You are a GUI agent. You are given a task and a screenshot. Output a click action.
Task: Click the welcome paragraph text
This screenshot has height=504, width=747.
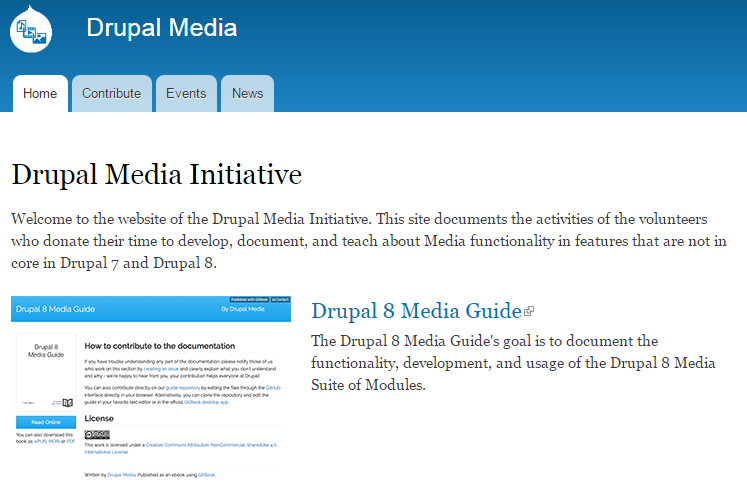pos(369,241)
